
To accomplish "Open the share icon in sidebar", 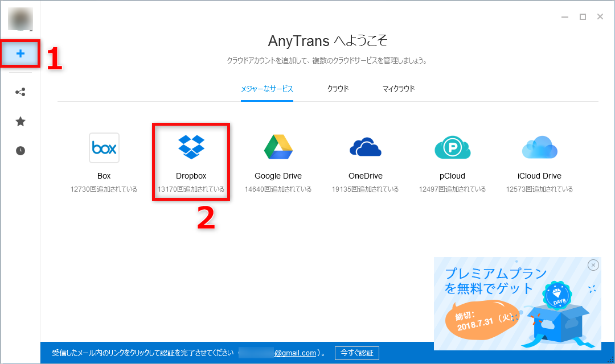I will 20,92.
